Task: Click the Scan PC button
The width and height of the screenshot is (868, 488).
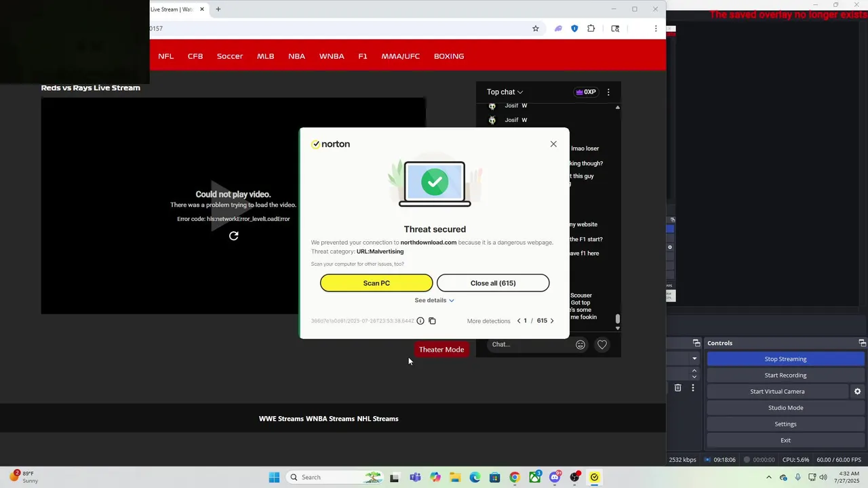Action: [x=376, y=283]
